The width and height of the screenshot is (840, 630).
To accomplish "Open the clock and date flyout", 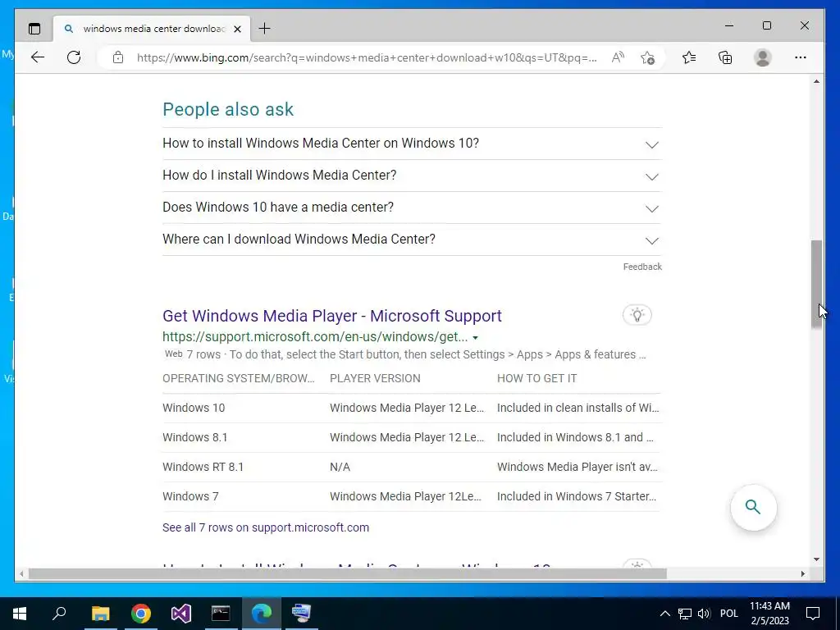I will 769,614.
